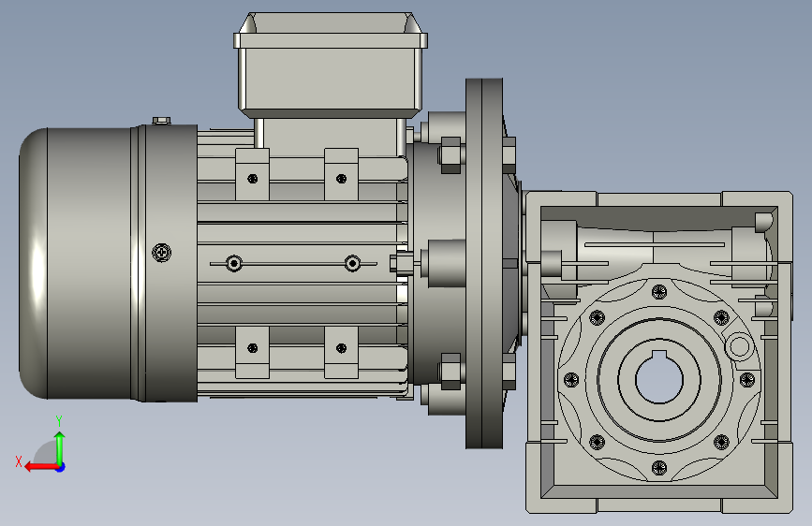Pick the hex bolt atop the fan cover

point(162,121)
